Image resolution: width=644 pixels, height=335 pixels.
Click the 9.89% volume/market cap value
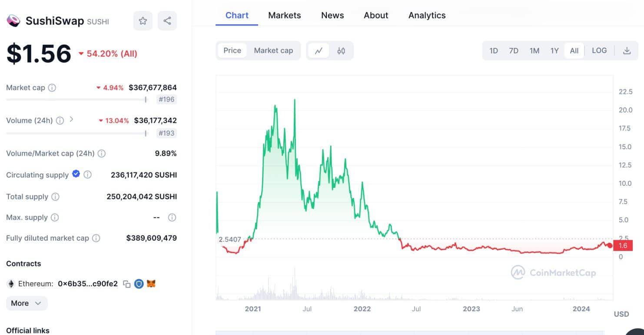(166, 154)
